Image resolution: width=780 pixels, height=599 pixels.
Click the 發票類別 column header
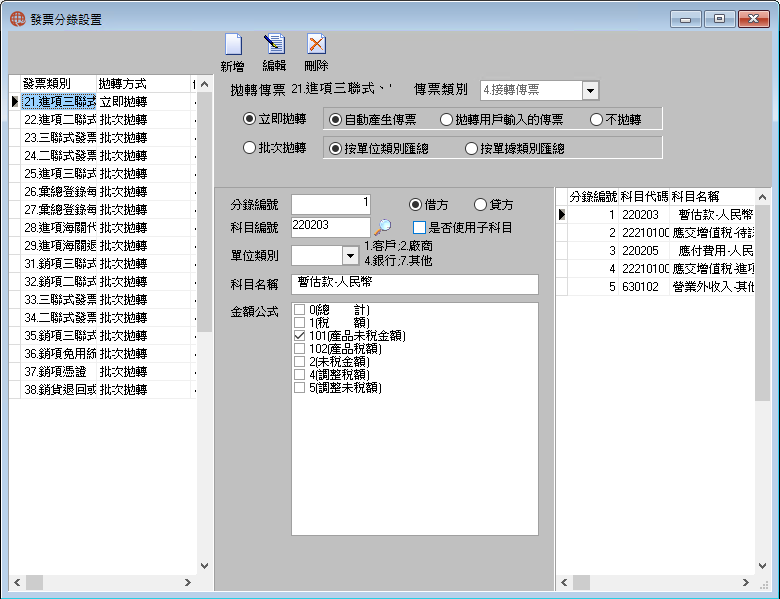tap(58, 84)
